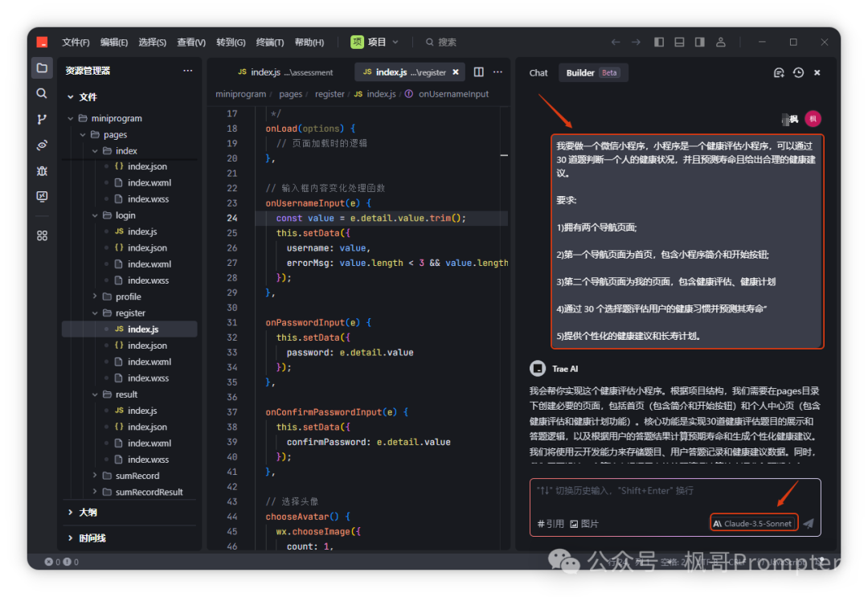868x597 pixels.
Task: Open the Extensions view in the activity bar
Action: [x=42, y=235]
